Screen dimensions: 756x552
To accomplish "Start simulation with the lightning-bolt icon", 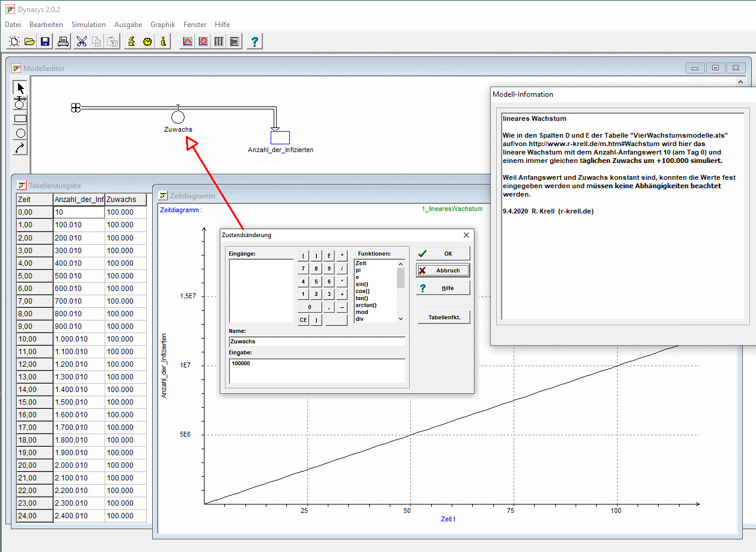I will pyautogui.click(x=132, y=41).
